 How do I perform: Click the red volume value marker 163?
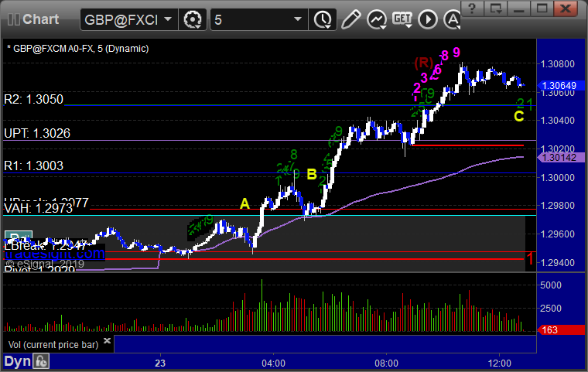[561, 330]
